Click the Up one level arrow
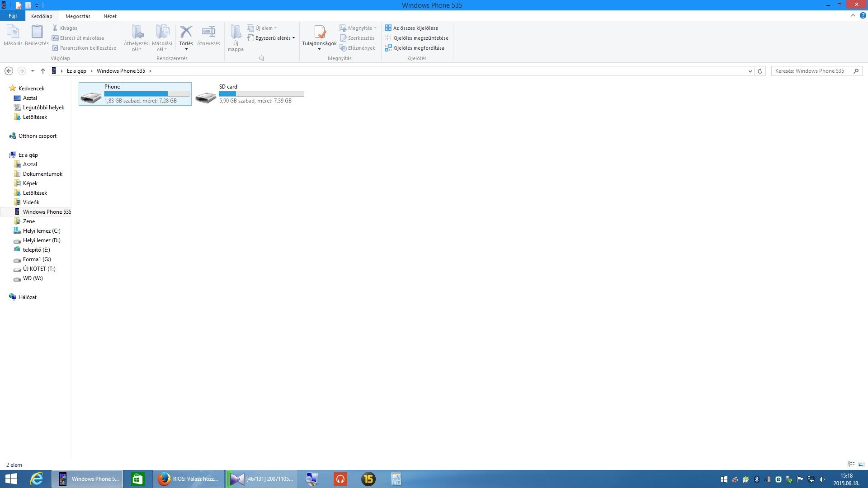Image resolution: width=868 pixels, height=488 pixels. 43,71
